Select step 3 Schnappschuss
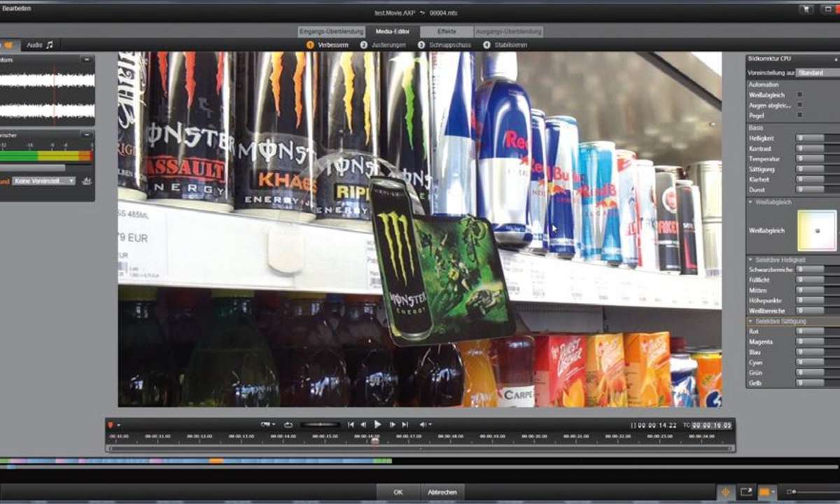 [444, 45]
